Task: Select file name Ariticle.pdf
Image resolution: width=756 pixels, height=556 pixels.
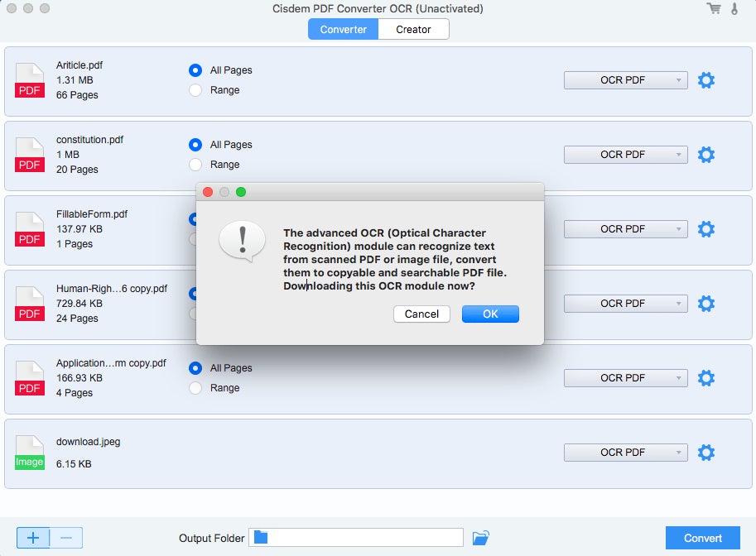Action: (79, 65)
